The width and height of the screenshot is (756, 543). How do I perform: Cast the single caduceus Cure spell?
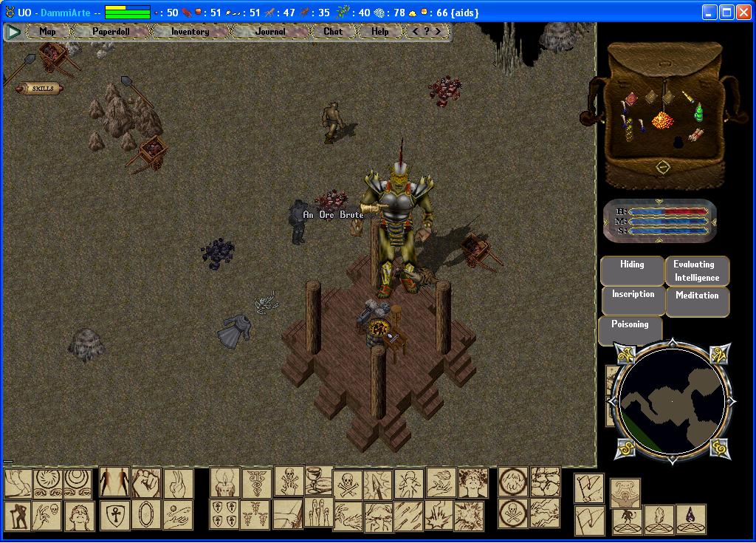click(256, 483)
